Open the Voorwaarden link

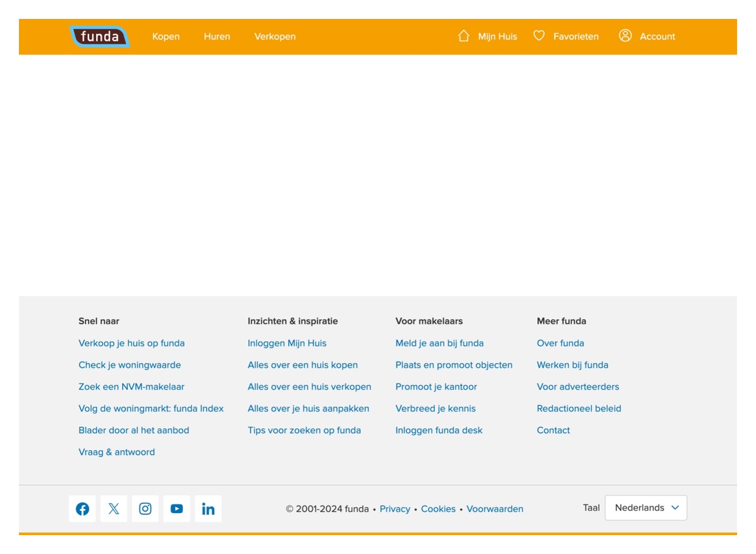tap(494, 509)
